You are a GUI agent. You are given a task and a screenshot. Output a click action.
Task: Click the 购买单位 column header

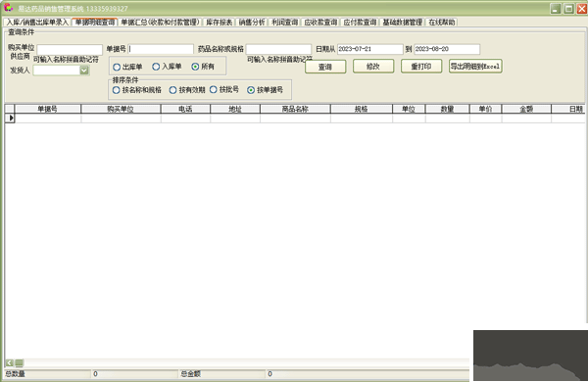(x=121, y=109)
